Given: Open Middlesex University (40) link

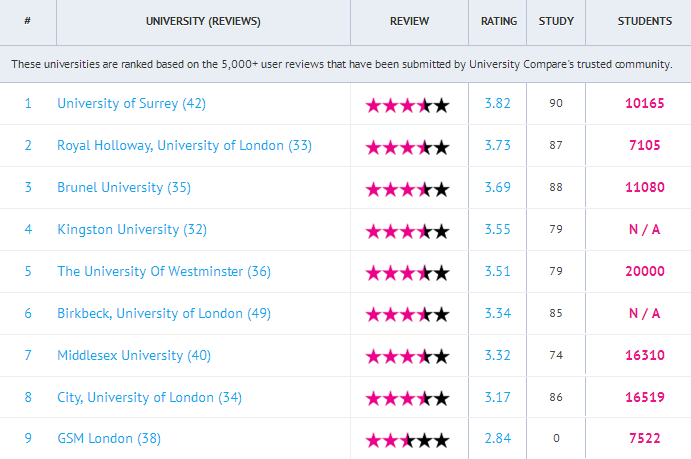Looking at the screenshot, I should (134, 355).
